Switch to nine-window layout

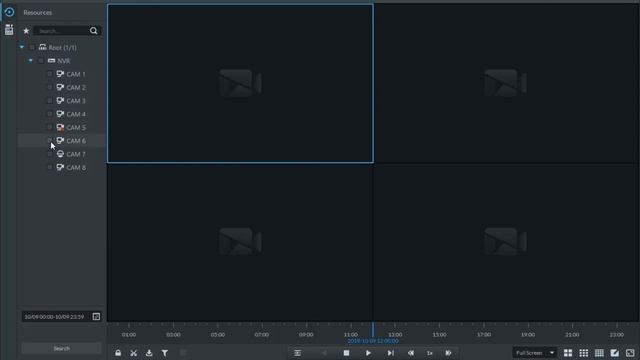coord(584,353)
